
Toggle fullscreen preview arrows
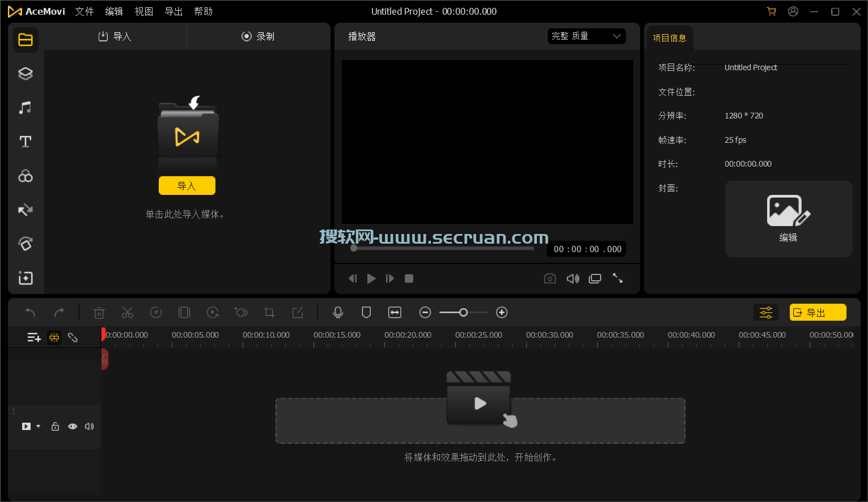coord(617,278)
